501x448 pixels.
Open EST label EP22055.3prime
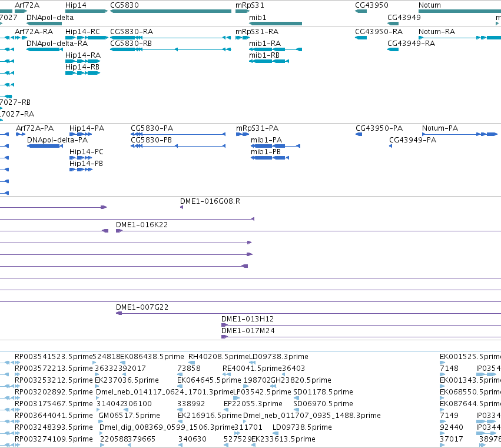(x=253, y=404)
